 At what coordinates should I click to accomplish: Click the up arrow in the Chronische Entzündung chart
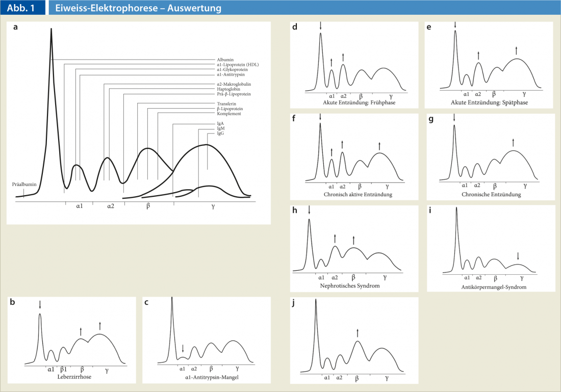pyautogui.click(x=513, y=142)
